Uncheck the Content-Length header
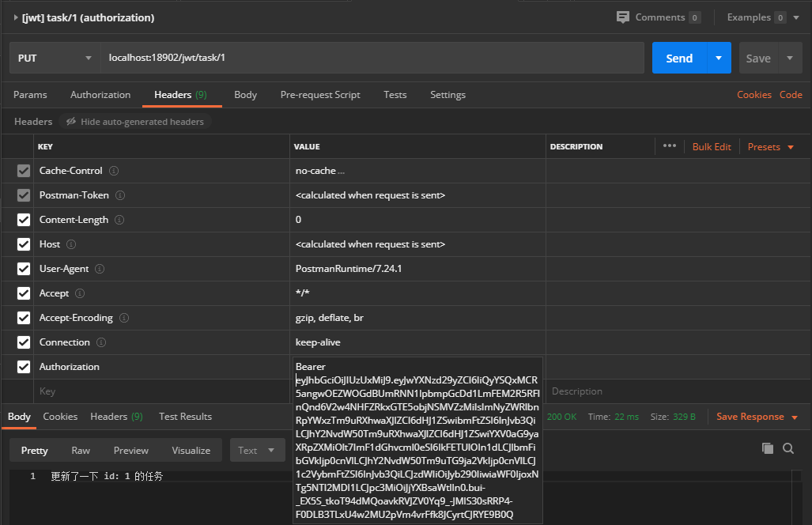The image size is (812, 525). click(x=24, y=220)
